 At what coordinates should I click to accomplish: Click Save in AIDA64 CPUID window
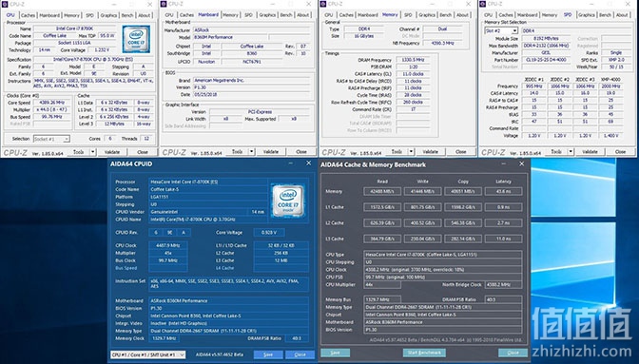point(268,354)
